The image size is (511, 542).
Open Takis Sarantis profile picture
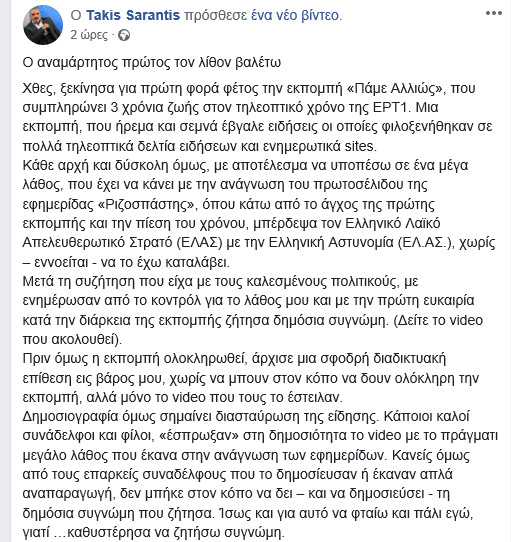(43, 25)
